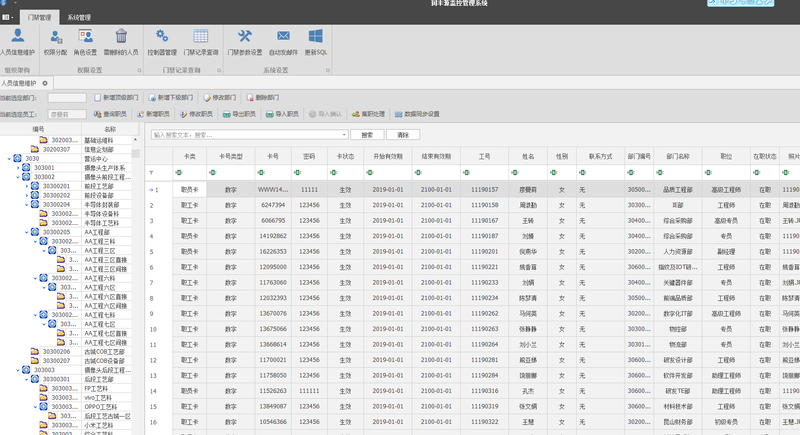This screenshot has width=800, height=435.
Task: Click the 搜索 search button
Action: pos(367,135)
